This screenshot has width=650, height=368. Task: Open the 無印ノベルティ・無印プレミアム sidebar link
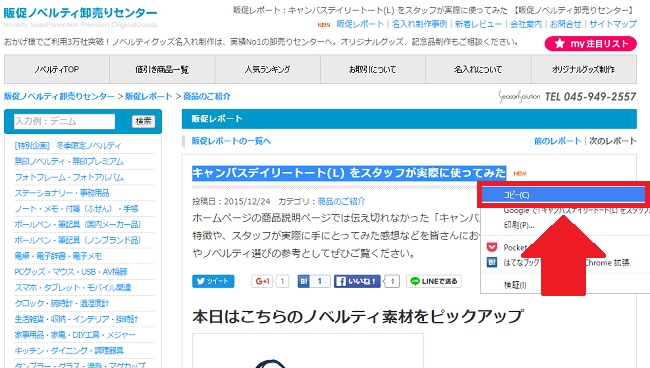click(69, 161)
